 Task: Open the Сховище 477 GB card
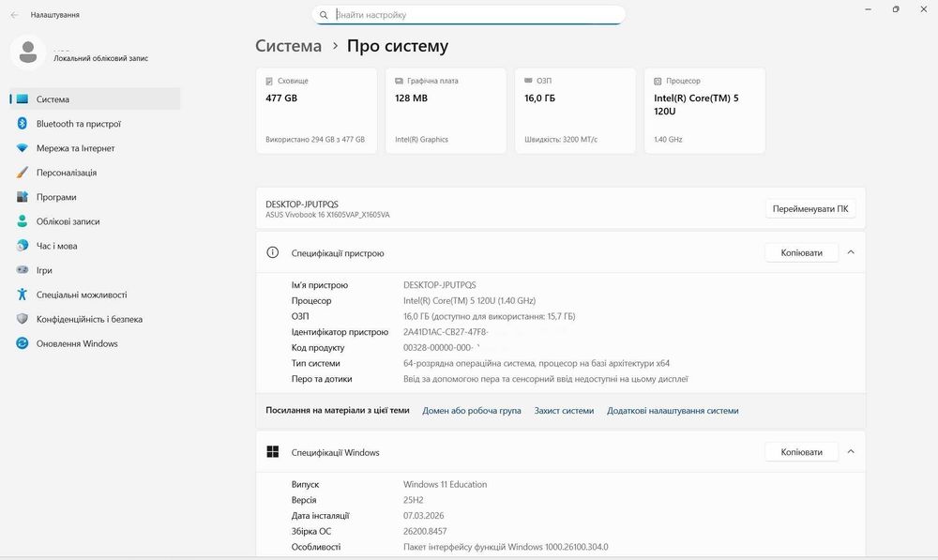pyautogui.click(x=316, y=111)
